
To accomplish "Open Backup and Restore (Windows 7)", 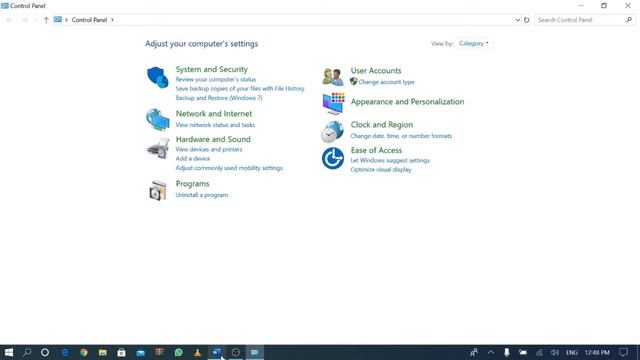I will pyautogui.click(x=219, y=98).
